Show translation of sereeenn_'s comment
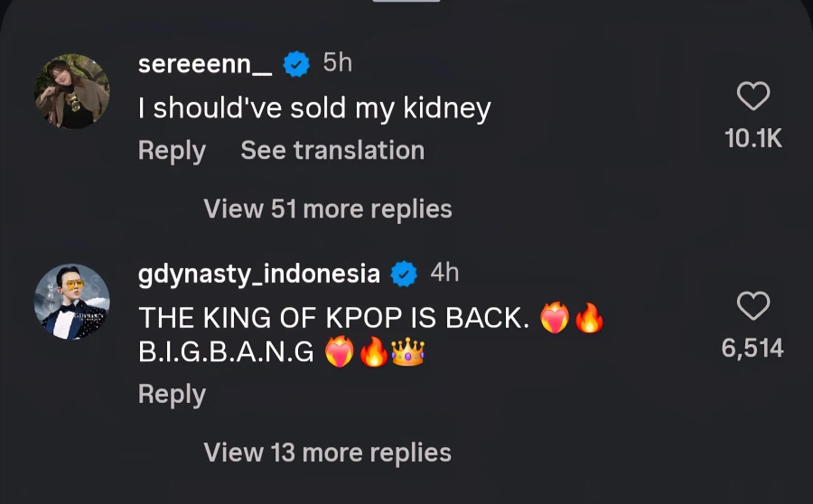The width and height of the screenshot is (813, 504). (332, 151)
